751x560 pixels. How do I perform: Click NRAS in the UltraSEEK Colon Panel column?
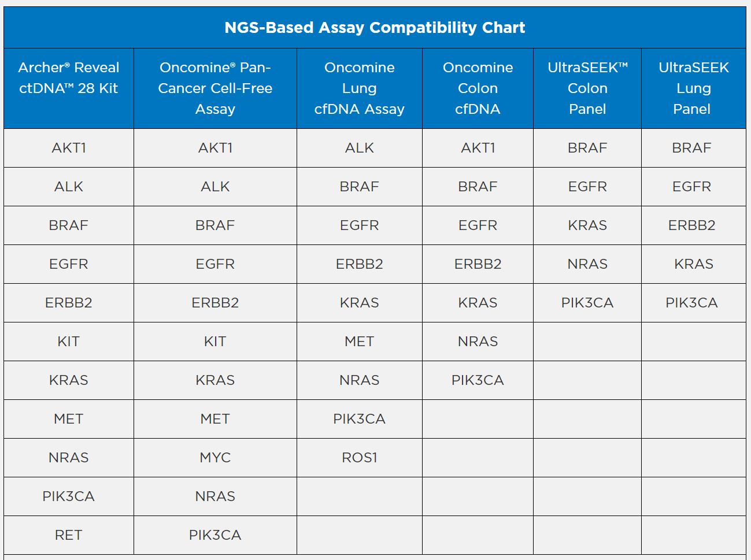[587, 264]
